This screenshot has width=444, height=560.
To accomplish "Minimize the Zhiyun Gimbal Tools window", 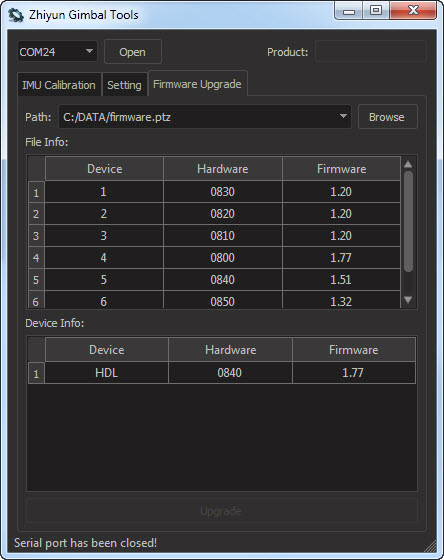I will click(349, 11).
